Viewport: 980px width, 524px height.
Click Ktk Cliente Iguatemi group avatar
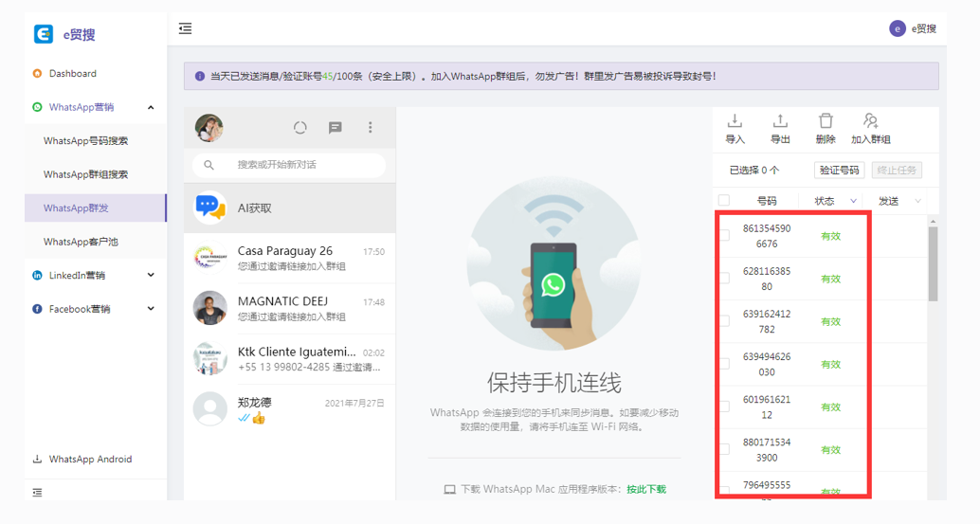[x=210, y=358]
